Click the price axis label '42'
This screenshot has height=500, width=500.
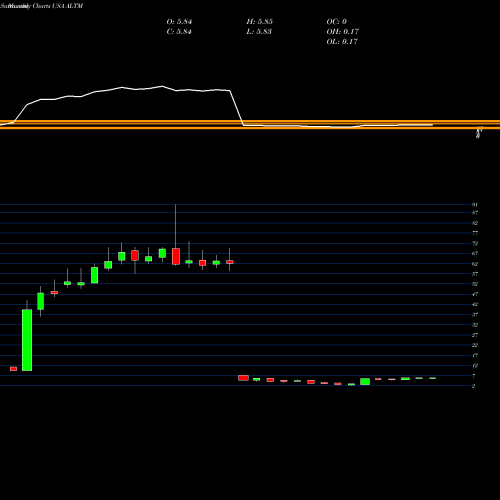[x=475, y=304]
